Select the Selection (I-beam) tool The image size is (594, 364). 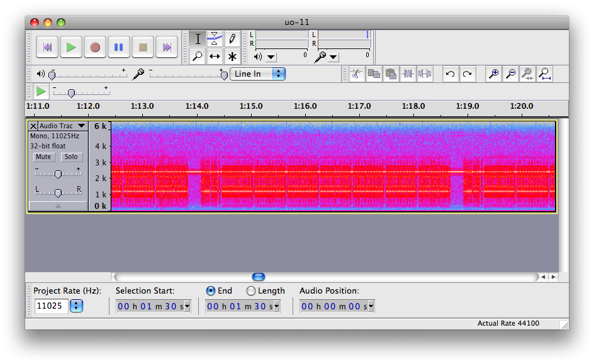coord(198,38)
